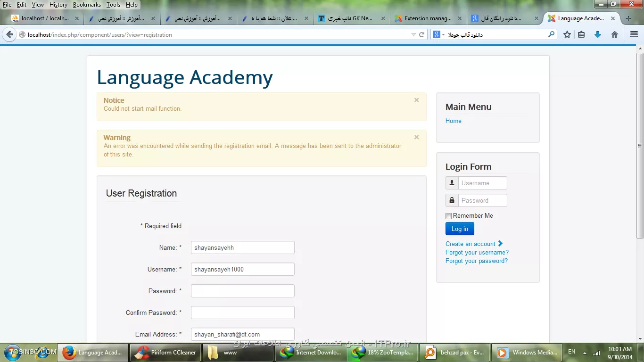
Task: Open a new tab with the plus button
Action: pos(628,18)
